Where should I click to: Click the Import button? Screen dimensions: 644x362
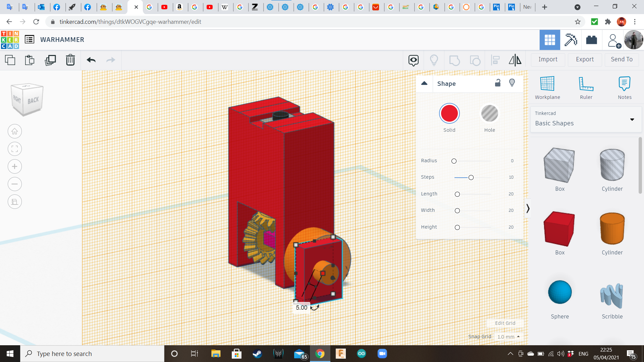548,59
